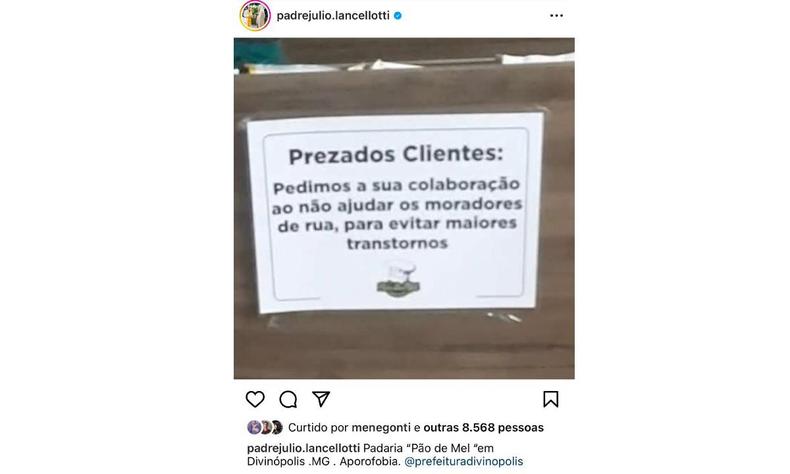Click the bakery logo on the sign
The height and width of the screenshot is (474, 790).
click(x=399, y=280)
